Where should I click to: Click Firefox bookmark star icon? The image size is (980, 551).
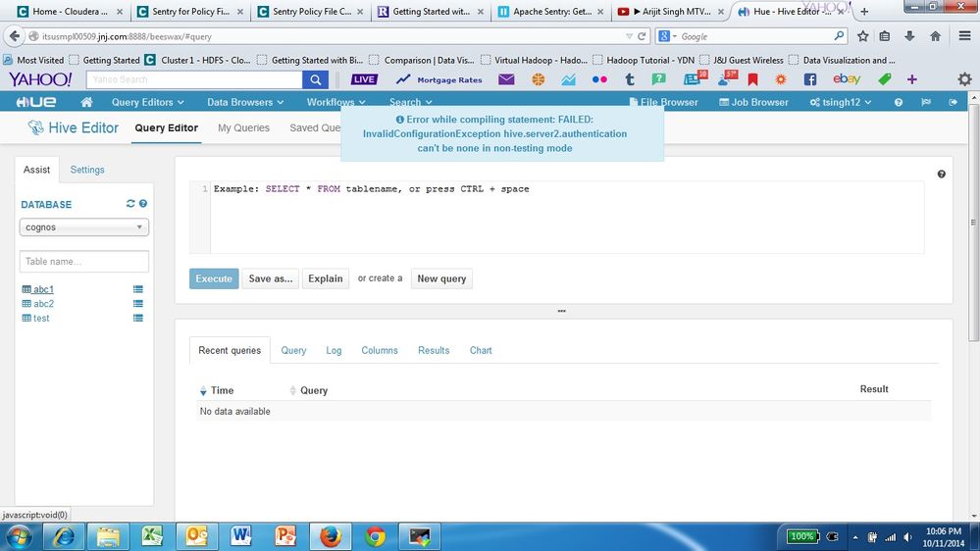pos(862,36)
